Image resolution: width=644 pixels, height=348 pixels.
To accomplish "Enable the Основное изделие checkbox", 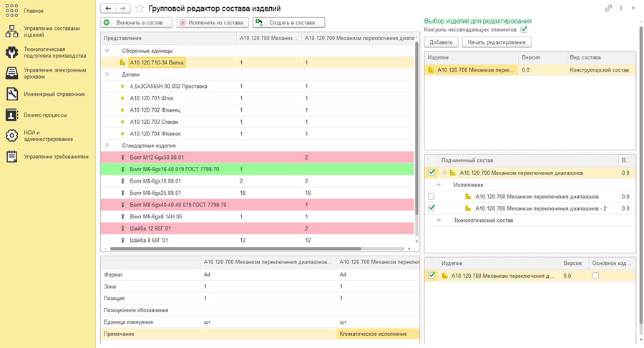I will pos(595,275).
